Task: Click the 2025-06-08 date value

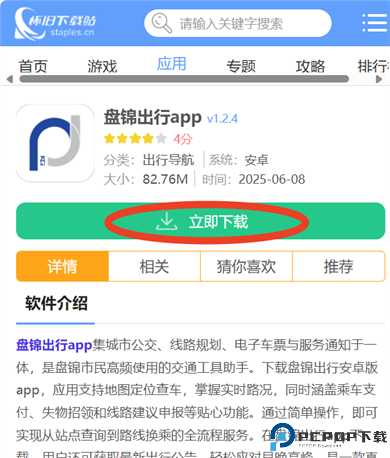Action: tap(272, 179)
